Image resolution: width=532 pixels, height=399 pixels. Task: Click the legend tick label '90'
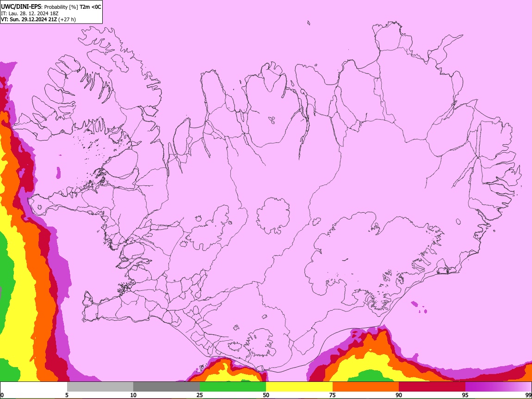point(399,395)
